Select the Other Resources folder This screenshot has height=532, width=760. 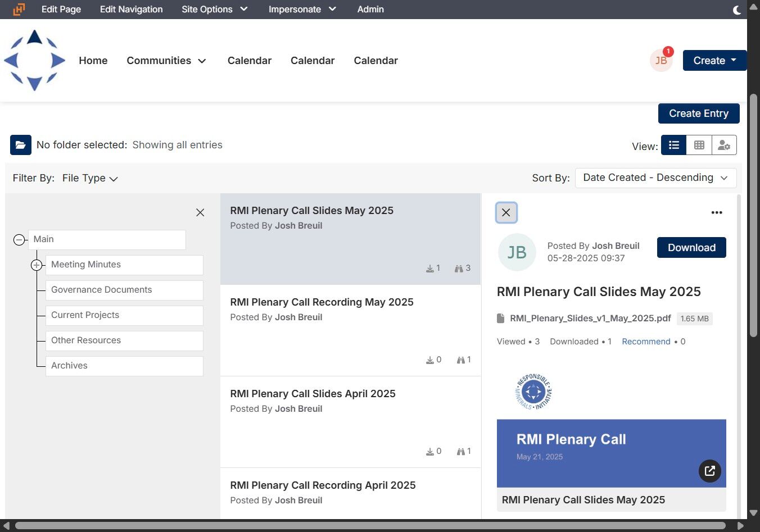(x=124, y=341)
